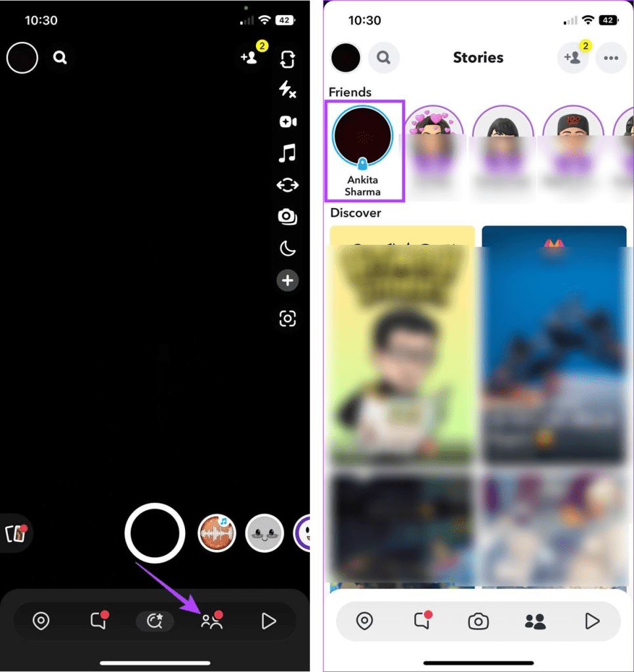
Task: View Ankita Sharma's highlighted story
Action: [364, 136]
